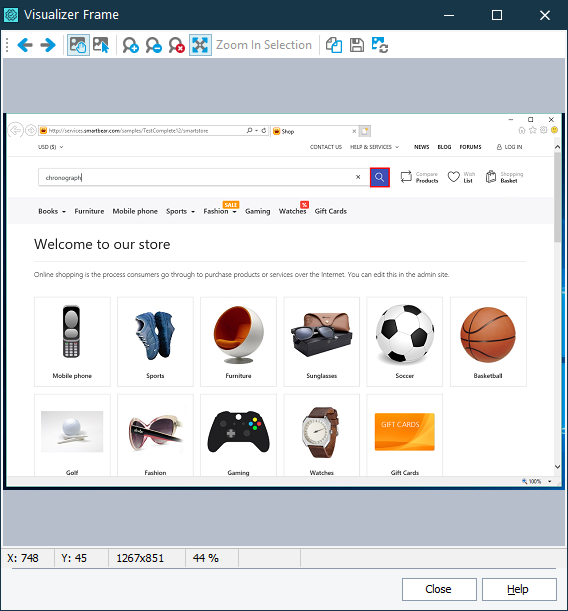Open the Mobile phone menu item

[135, 211]
